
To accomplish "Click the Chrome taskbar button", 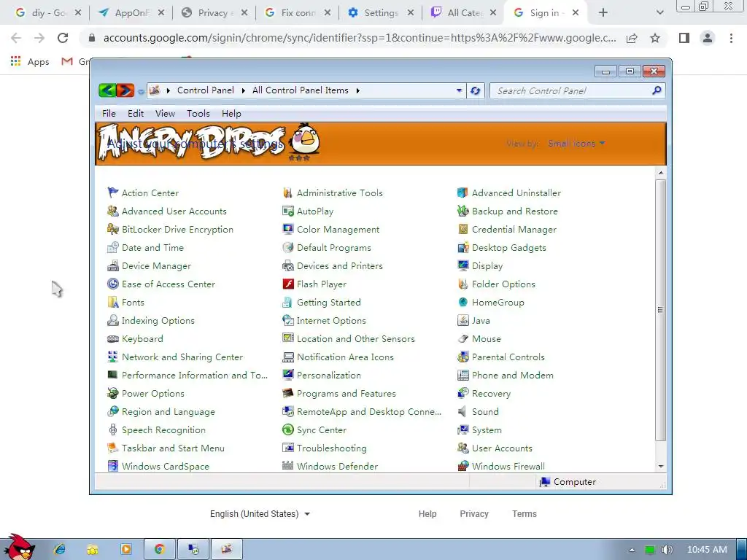I will 159,549.
